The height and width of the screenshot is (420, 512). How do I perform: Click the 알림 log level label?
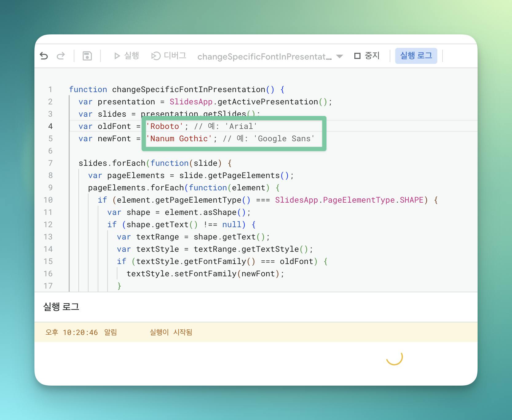[x=111, y=332]
